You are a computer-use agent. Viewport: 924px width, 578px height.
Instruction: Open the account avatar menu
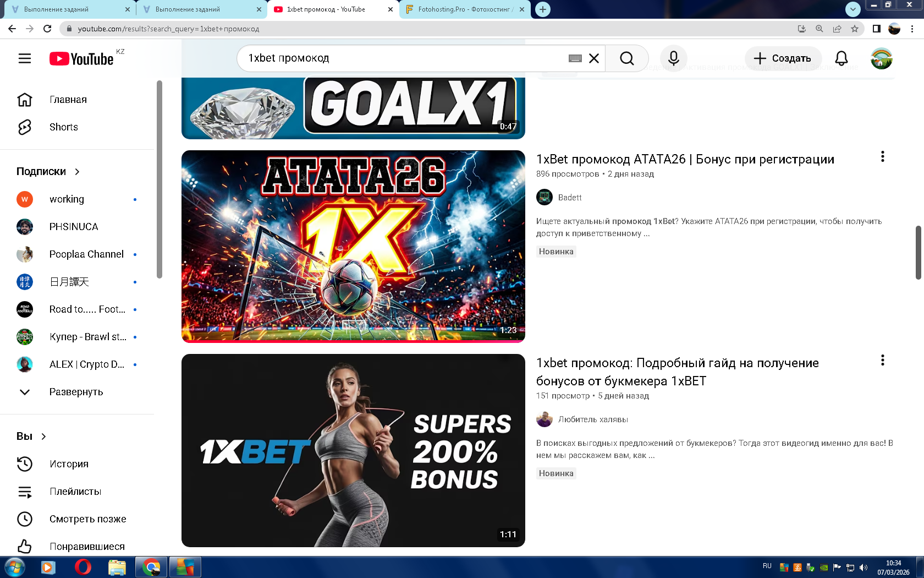[882, 58]
